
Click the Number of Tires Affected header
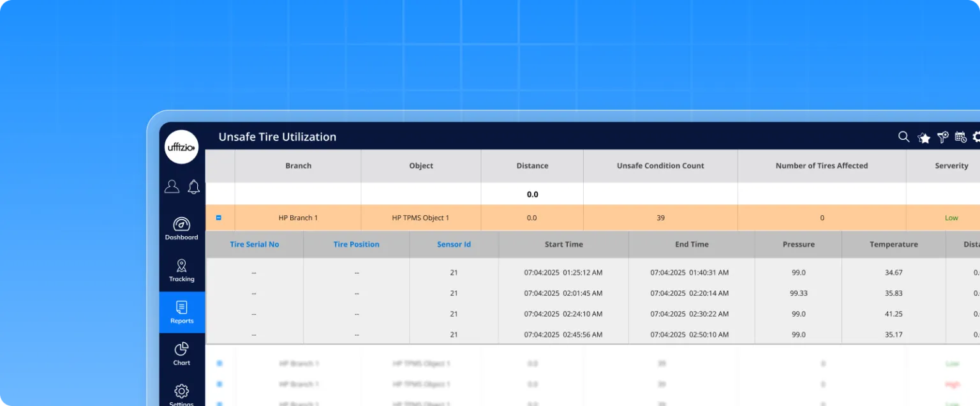click(x=821, y=165)
